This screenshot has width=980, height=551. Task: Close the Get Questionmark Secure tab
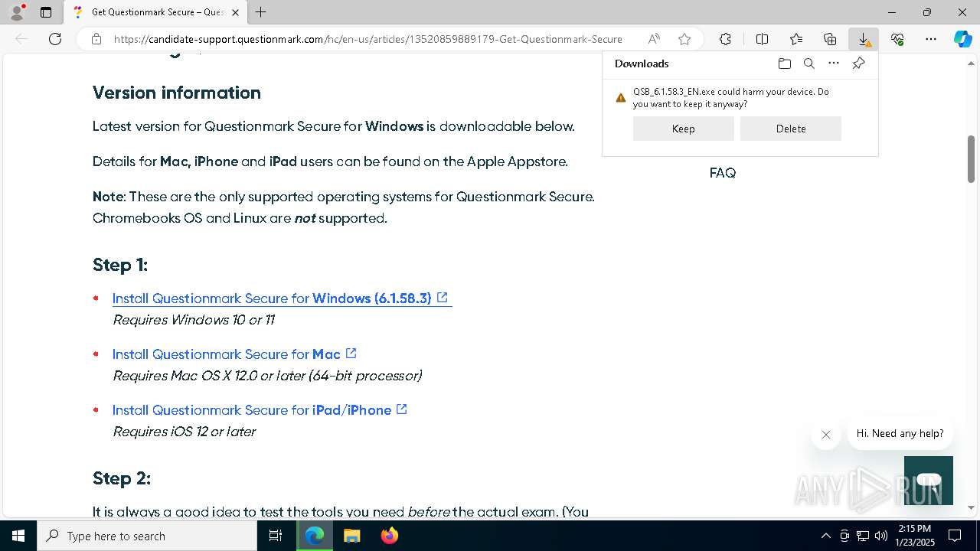coord(236,12)
